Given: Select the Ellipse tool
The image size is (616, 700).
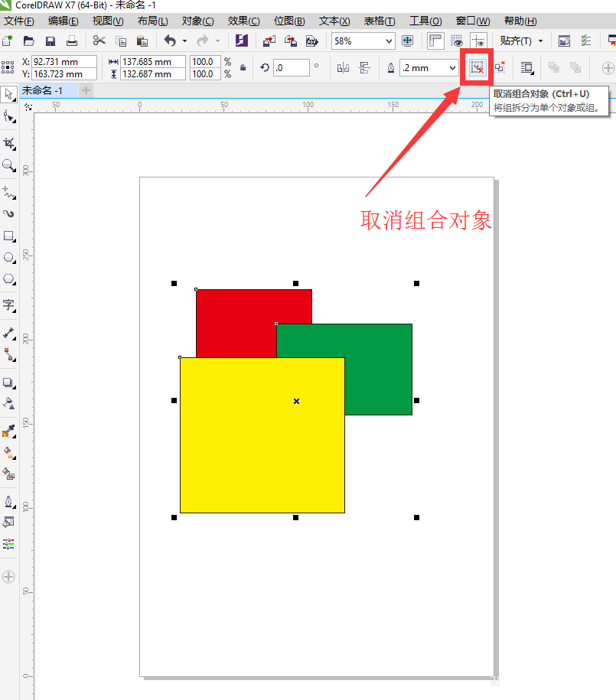Looking at the screenshot, I should tap(9, 258).
